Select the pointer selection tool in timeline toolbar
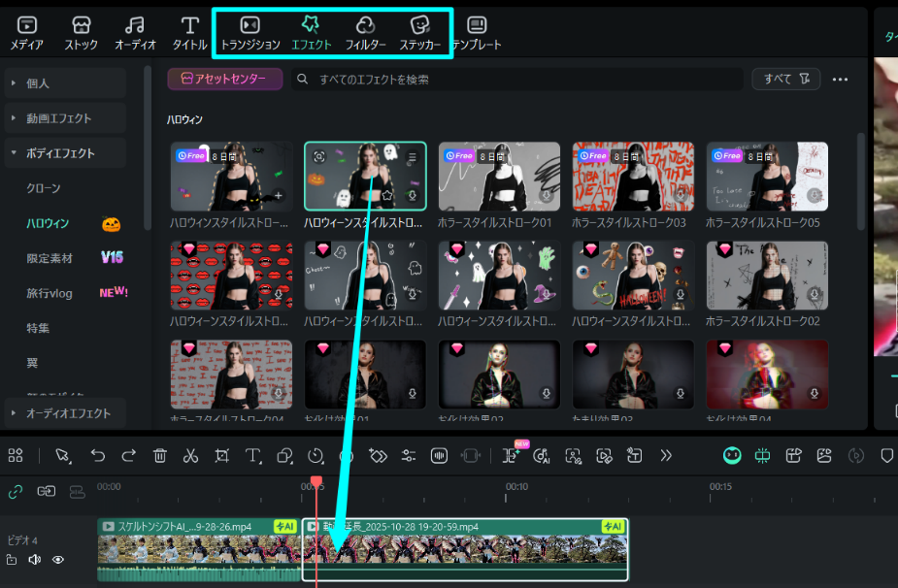898x588 pixels. click(61, 454)
